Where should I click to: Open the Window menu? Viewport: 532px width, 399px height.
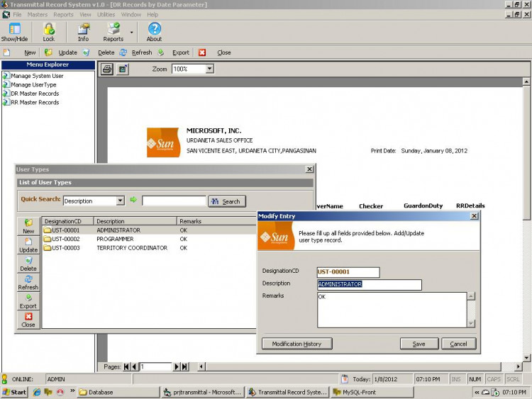[131, 15]
